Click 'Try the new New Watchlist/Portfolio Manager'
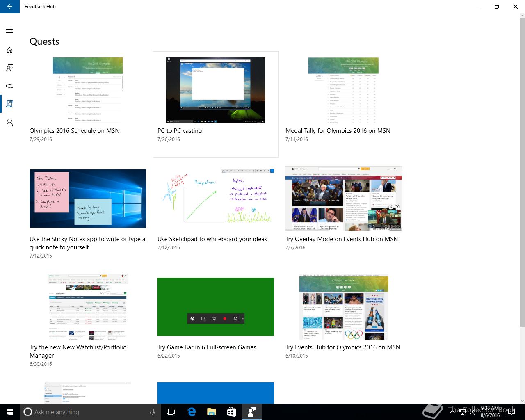 click(x=78, y=352)
